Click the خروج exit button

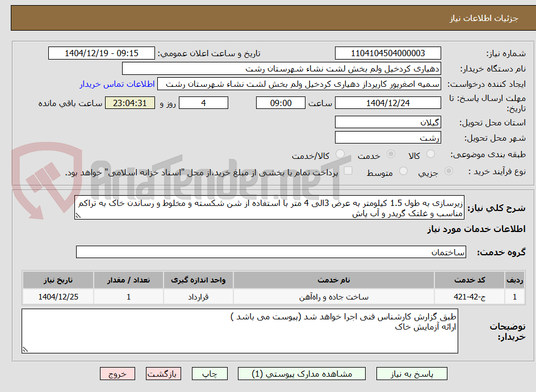click(117, 374)
